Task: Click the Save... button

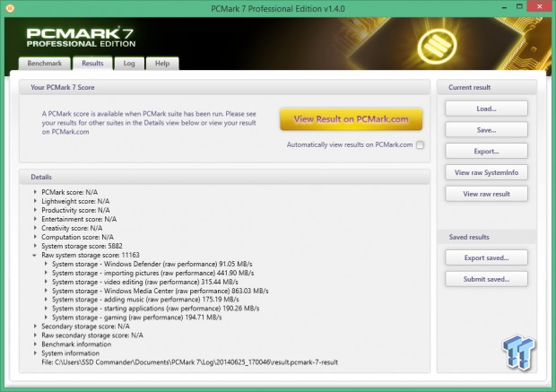Action: pyautogui.click(x=486, y=130)
